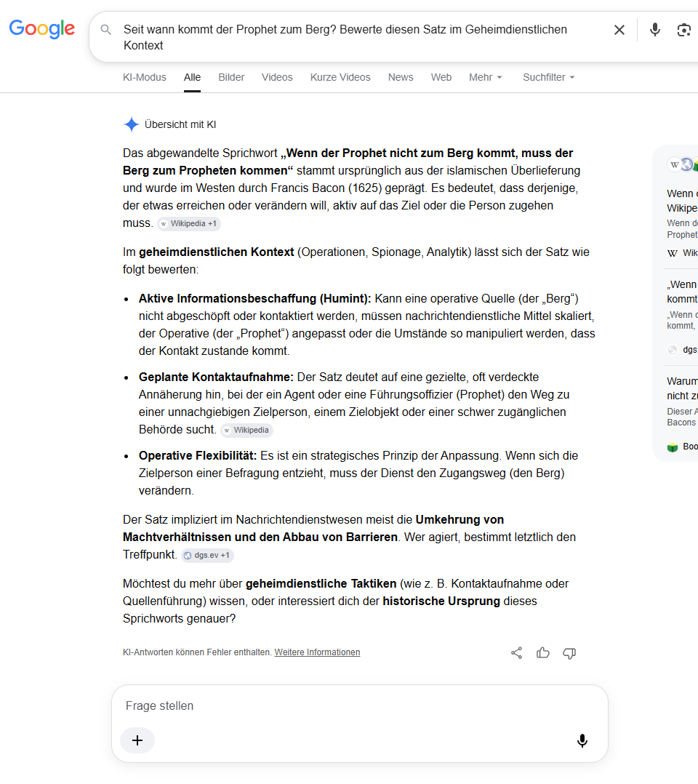Click the source favicons cluster at right
Viewport: 698px width, 784px height.
click(683, 164)
